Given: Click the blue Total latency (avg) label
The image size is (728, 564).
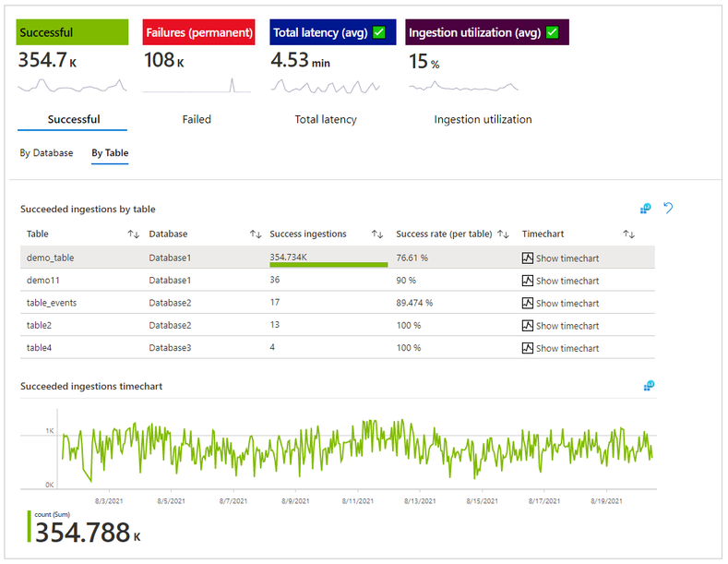Looking at the screenshot, I should pyautogui.click(x=320, y=32).
